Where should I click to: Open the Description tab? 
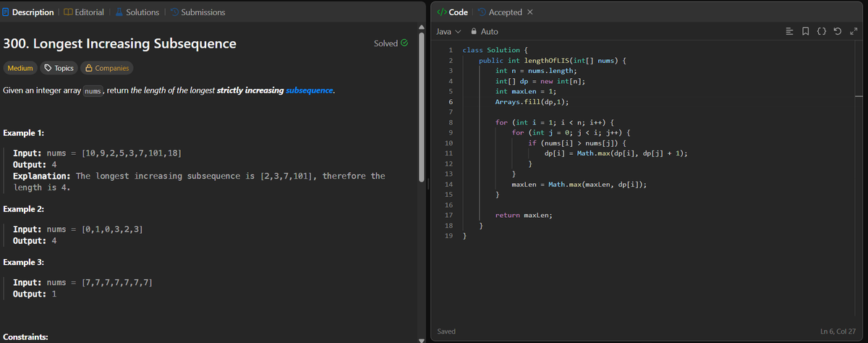28,12
